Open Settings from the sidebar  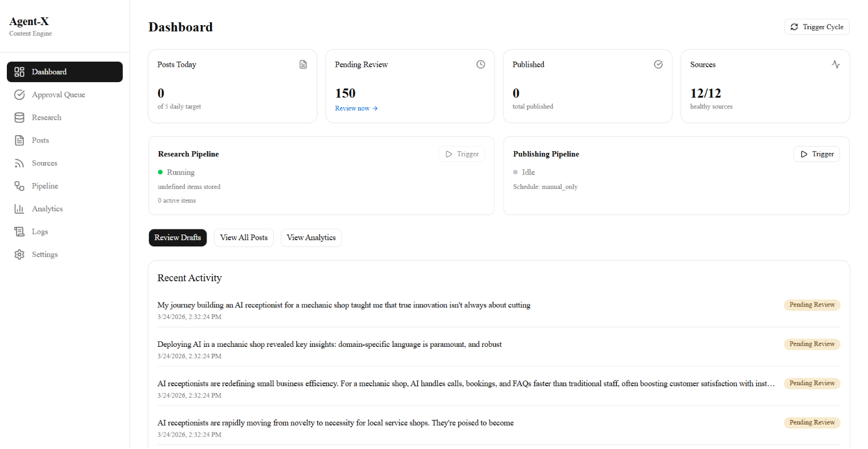(64, 254)
